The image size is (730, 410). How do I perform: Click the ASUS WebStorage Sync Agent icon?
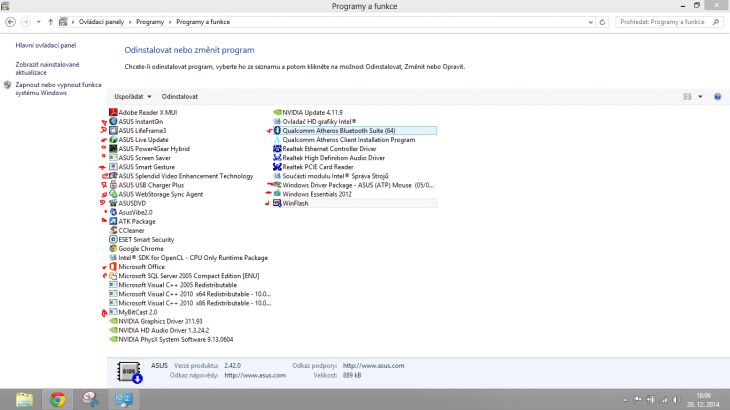tap(113, 194)
